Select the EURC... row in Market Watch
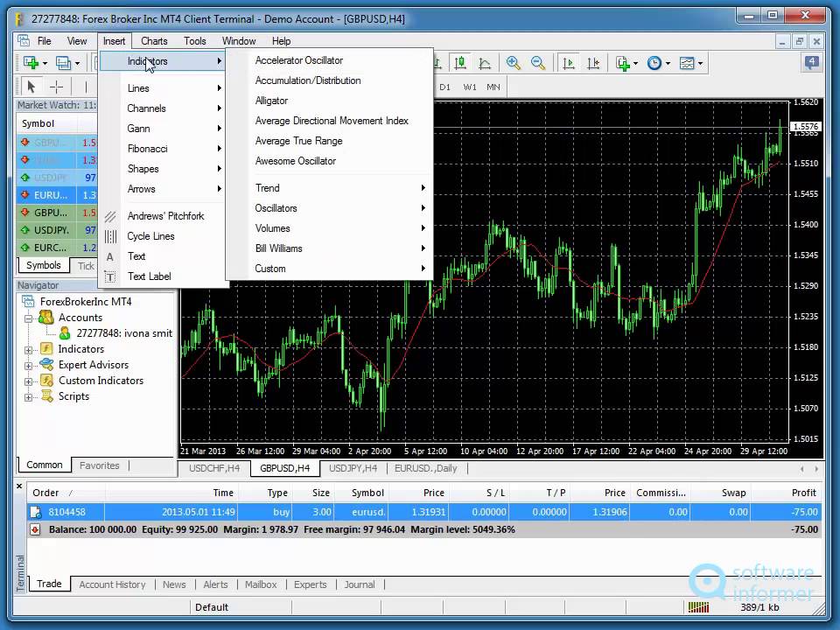 (57, 248)
